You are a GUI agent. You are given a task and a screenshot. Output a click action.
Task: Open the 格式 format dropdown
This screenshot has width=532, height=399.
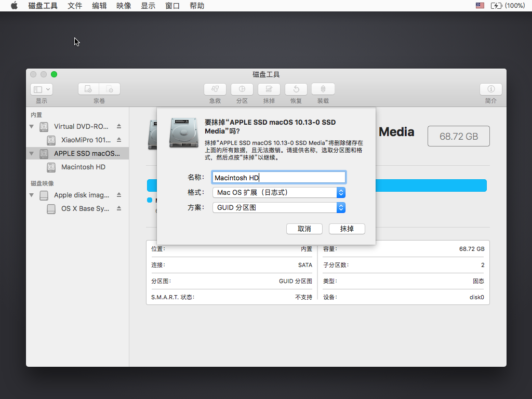279,193
